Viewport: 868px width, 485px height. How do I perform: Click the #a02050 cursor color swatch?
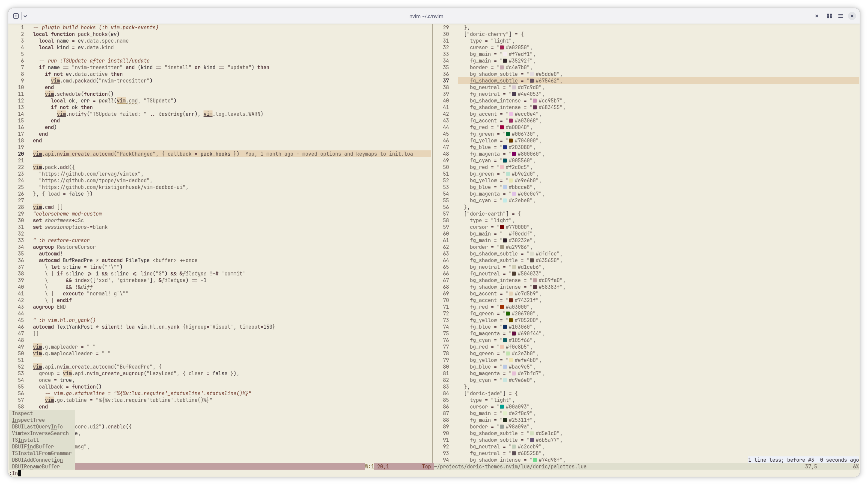point(502,48)
